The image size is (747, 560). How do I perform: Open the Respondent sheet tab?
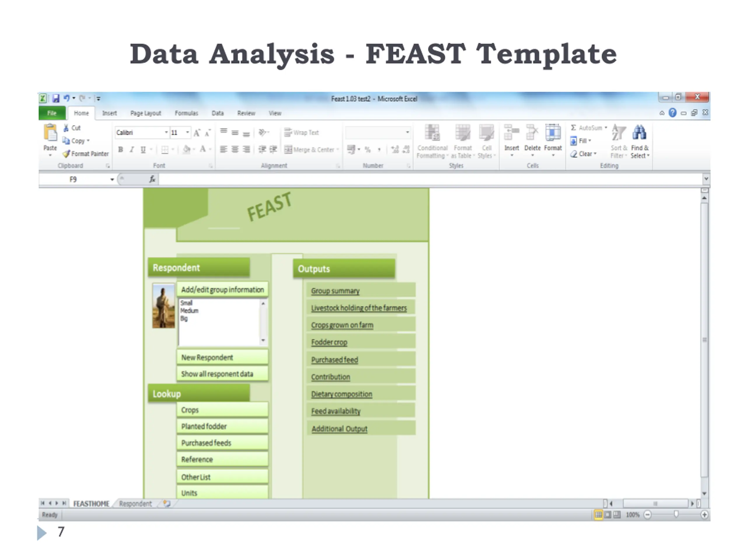pyautogui.click(x=135, y=504)
